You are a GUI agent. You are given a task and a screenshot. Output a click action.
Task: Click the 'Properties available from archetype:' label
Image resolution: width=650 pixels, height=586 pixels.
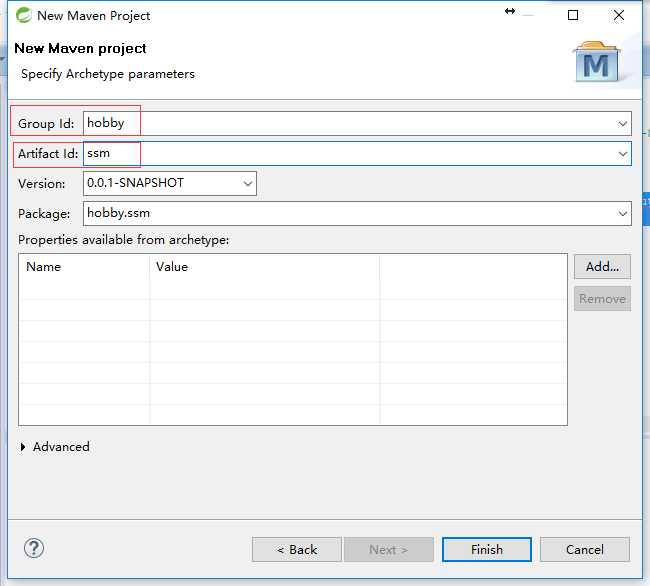point(124,240)
